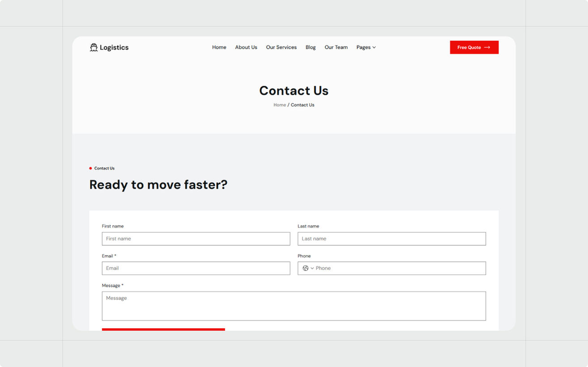The height and width of the screenshot is (367, 588).
Task: Click the globe icon in Phone field
Action: pos(306,268)
